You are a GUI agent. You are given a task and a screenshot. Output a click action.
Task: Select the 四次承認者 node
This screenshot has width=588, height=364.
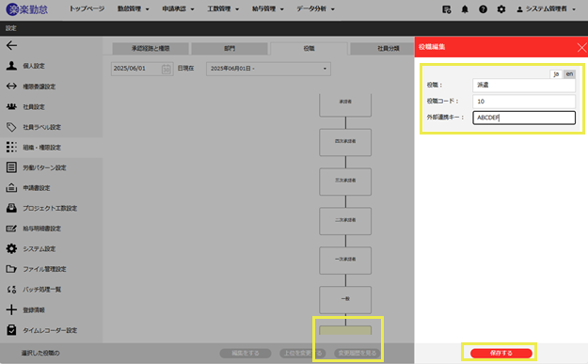(x=345, y=142)
